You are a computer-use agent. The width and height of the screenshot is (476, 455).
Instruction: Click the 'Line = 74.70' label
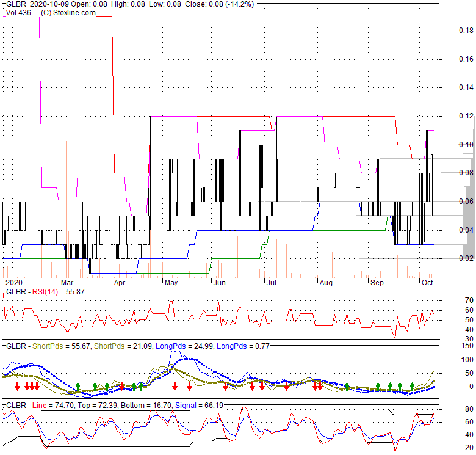click(x=53, y=406)
